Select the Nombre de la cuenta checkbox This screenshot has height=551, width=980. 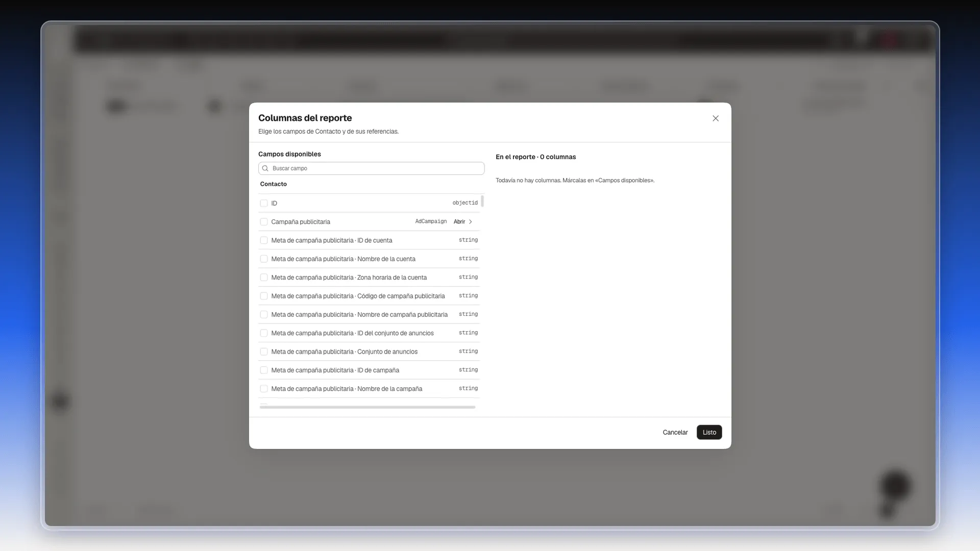pyautogui.click(x=264, y=259)
